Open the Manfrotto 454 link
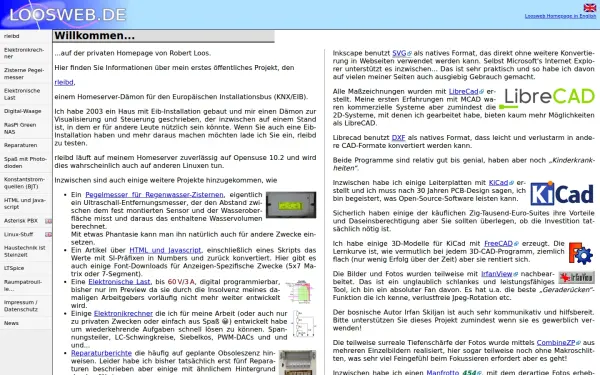600x375 pixels. coord(454,372)
